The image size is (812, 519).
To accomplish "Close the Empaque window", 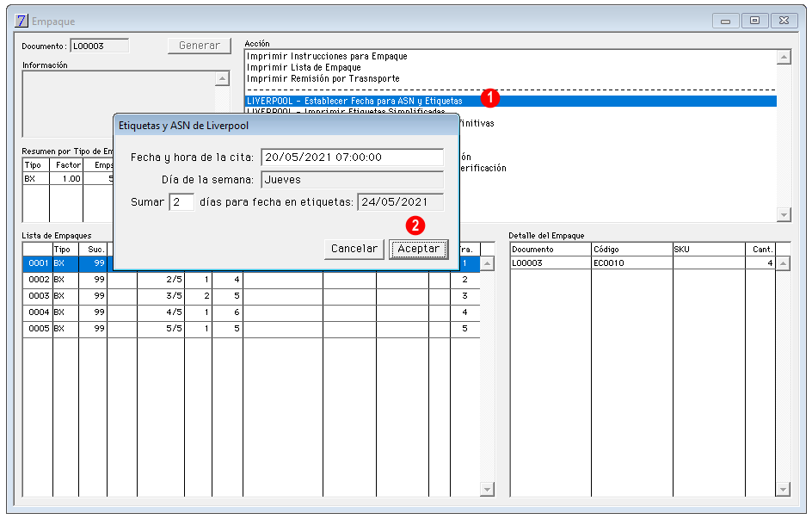I will (784, 21).
